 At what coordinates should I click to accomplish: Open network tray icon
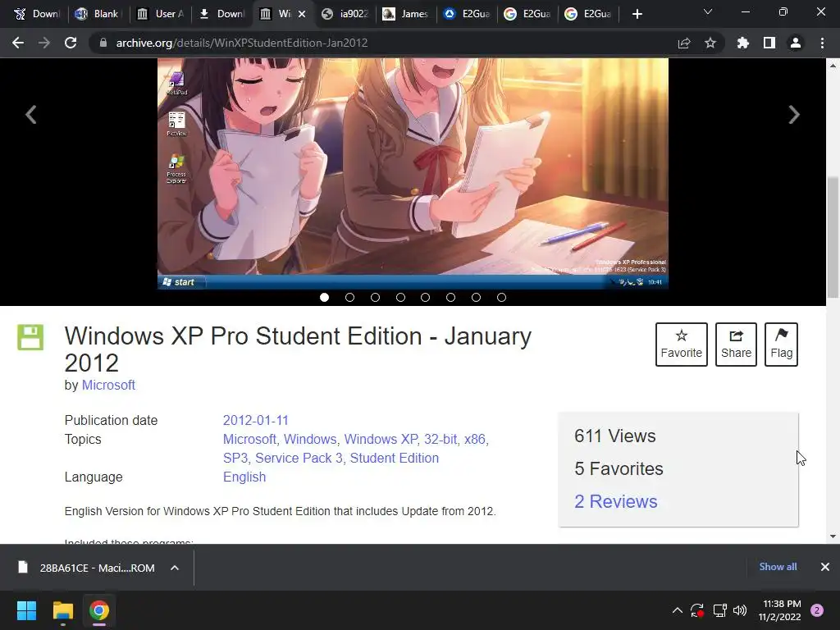point(719,610)
